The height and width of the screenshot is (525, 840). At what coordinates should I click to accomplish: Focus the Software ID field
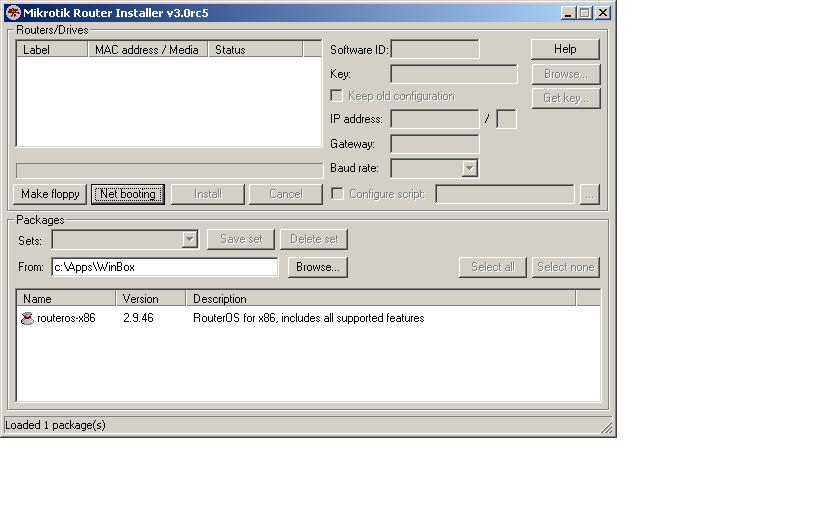435,49
